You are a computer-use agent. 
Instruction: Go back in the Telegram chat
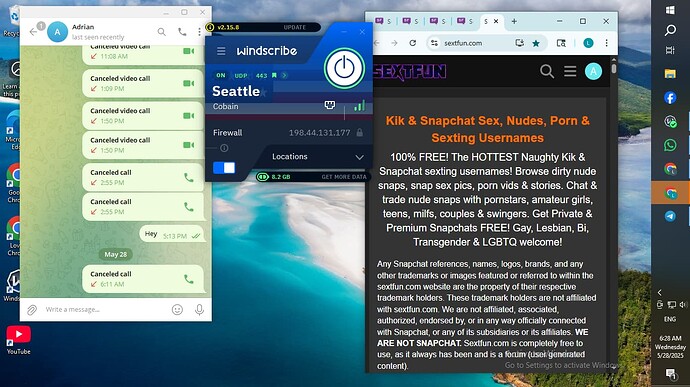pos(33,32)
